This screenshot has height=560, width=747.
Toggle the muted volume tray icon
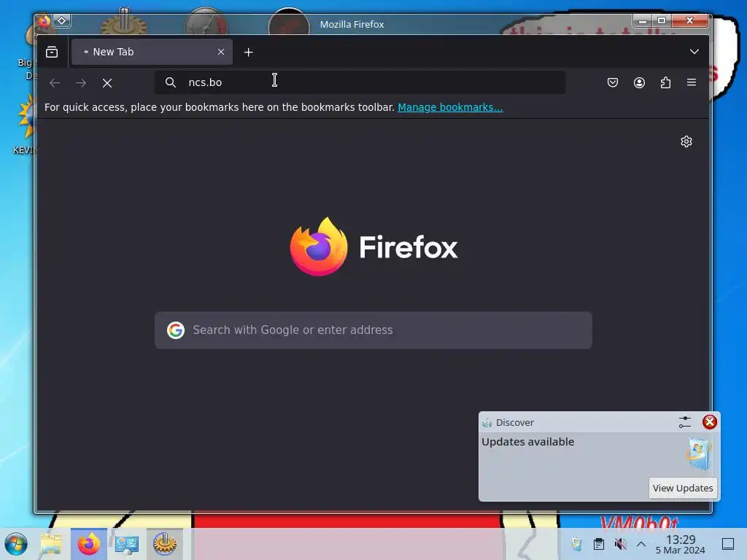(620, 544)
